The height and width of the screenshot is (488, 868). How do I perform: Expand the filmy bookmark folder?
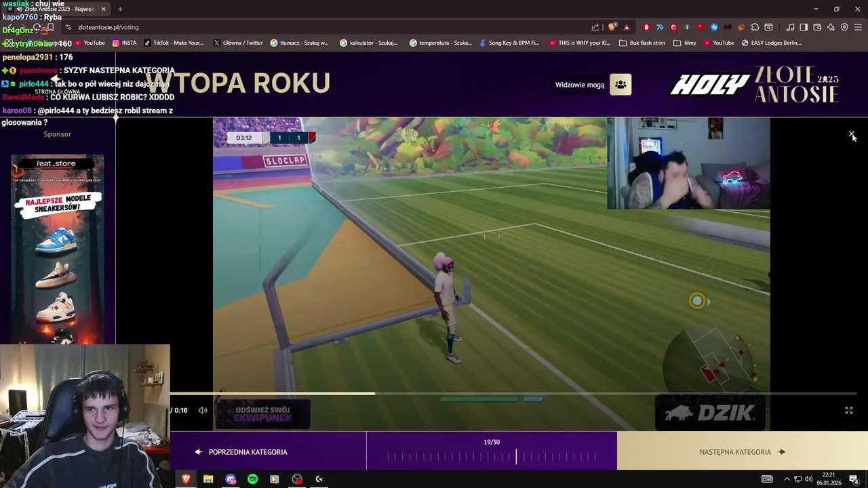(x=685, y=43)
